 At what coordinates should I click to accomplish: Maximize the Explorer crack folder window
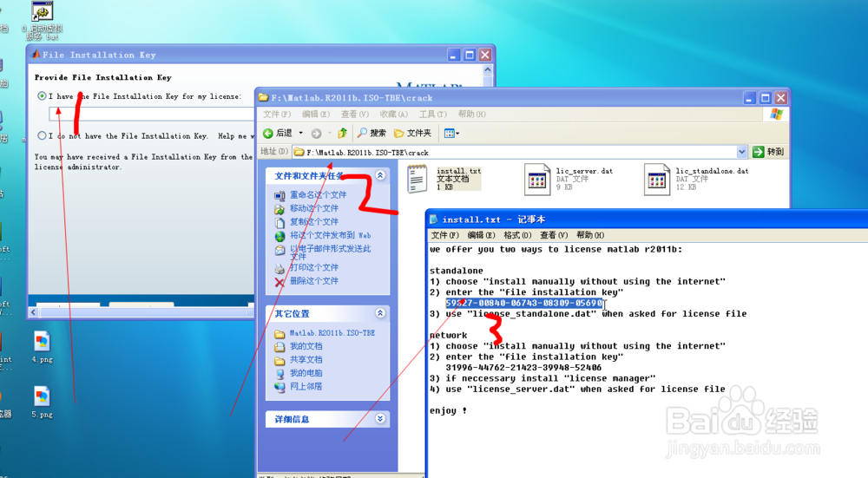765,98
